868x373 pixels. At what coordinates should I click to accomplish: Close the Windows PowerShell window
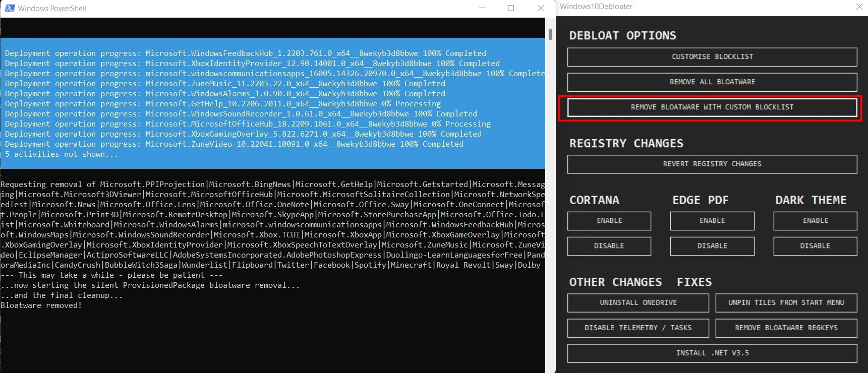point(541,8)
